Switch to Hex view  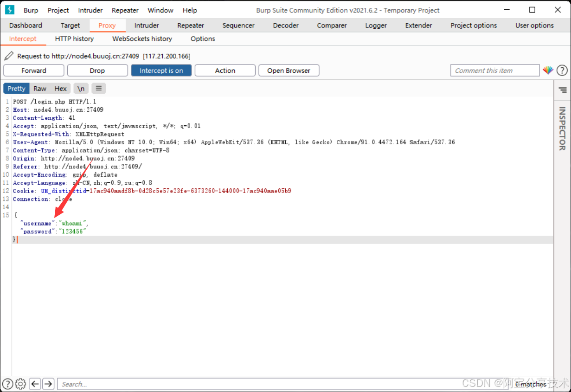pyautogui.click(x=60, y=89)
